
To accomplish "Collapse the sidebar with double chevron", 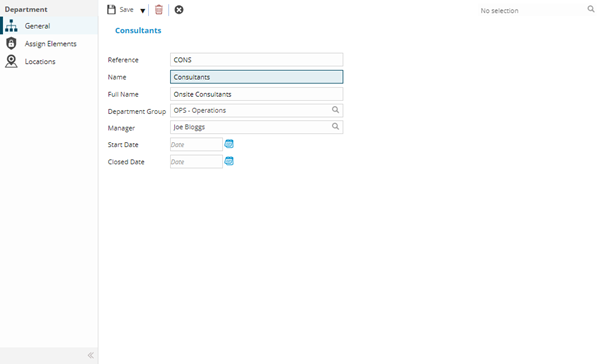I will [x=91, y=355].
